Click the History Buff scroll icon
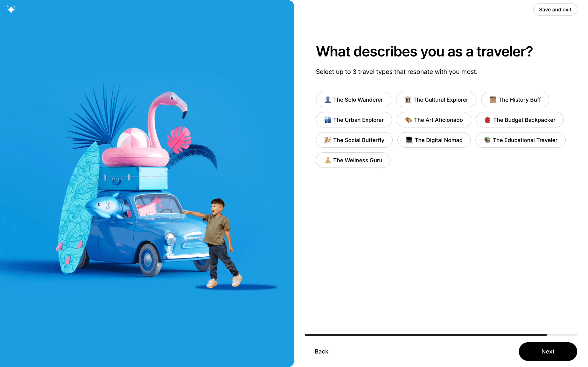This screenshot has height=367, width=588. [x=493, y=100]
